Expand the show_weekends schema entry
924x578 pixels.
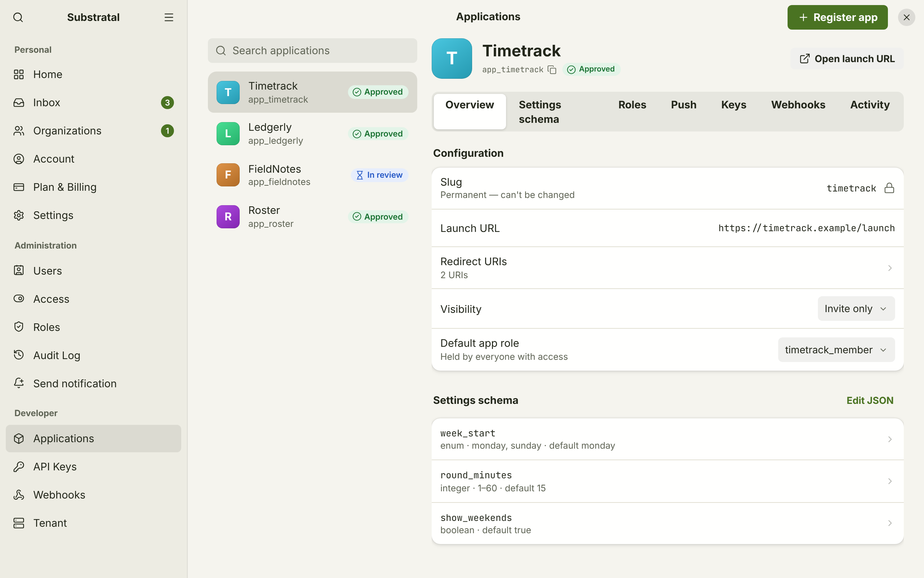[x=667, y=523]
